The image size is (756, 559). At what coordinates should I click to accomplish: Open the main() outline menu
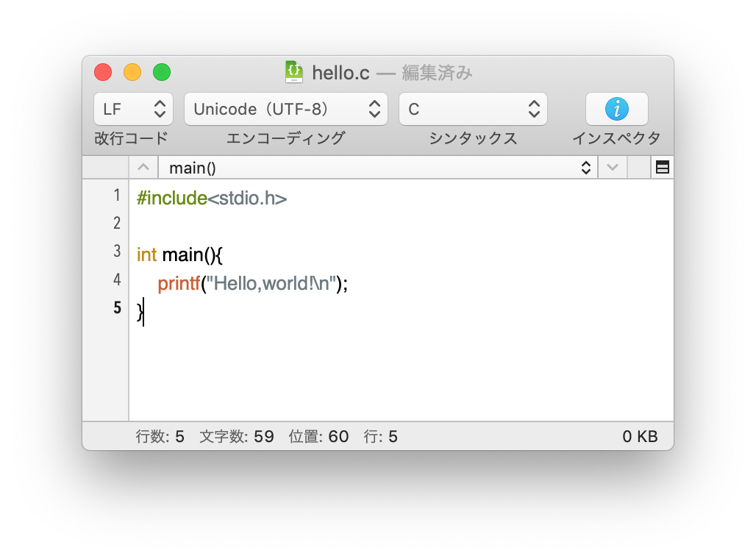[x=378, y=168]
